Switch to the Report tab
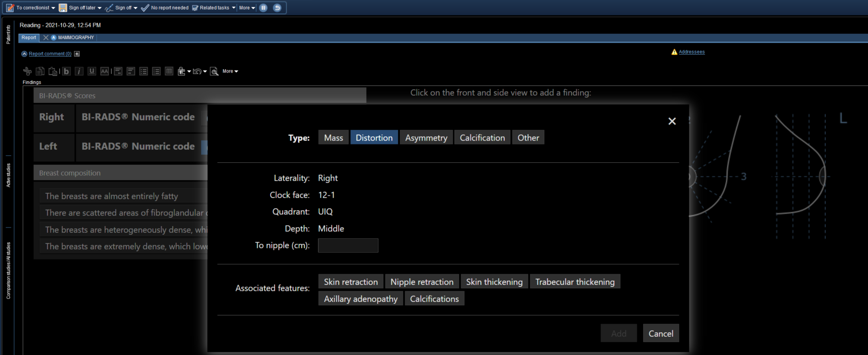Viewport: 868px width, 355px height. (x=28, y=38)
